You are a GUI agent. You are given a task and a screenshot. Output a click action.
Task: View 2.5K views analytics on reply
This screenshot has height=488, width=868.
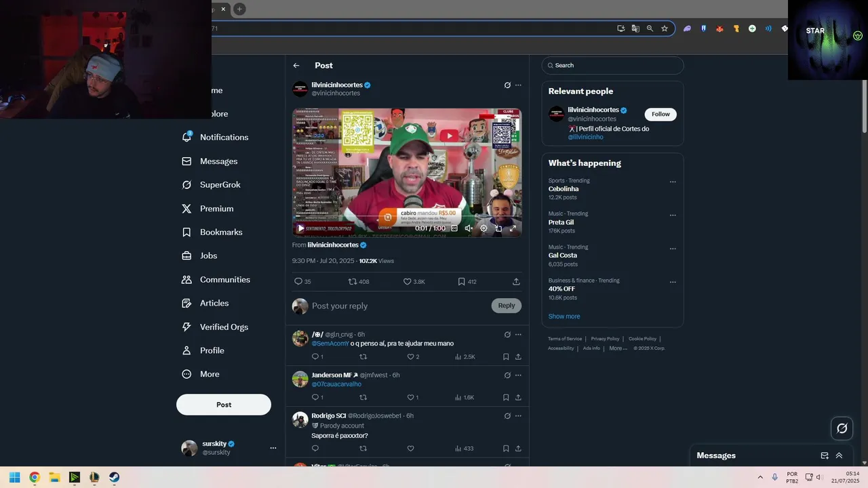(x=465, y=357)
